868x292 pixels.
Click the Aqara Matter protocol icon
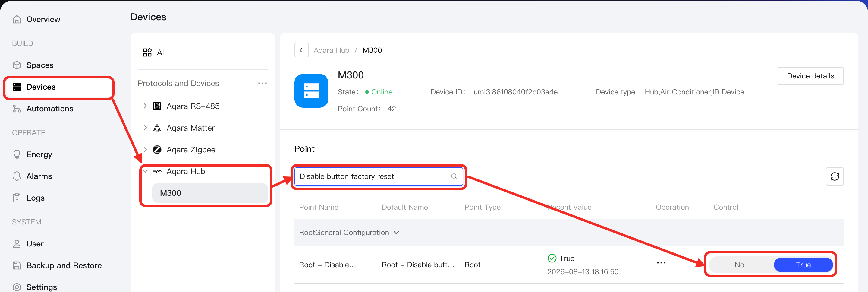point(157,128)
